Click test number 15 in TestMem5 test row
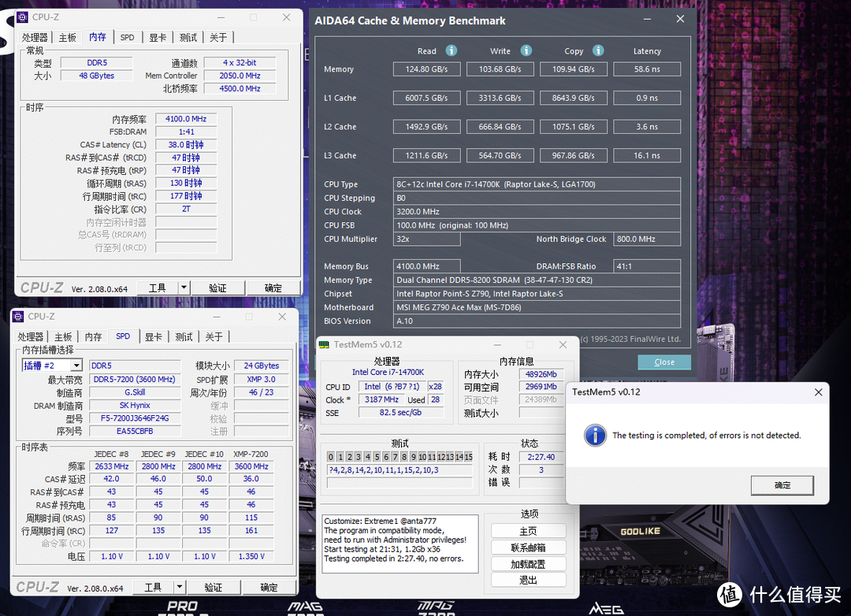 [x=468, y=457]
